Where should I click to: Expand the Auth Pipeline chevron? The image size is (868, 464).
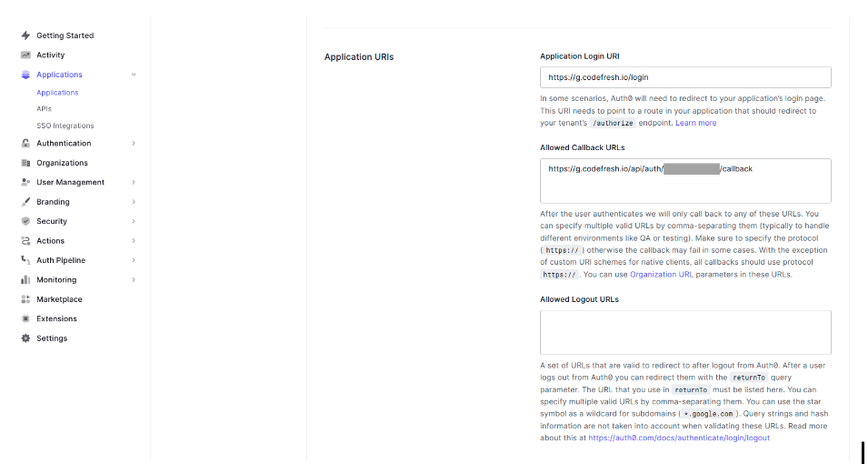(x=134, y=260)
